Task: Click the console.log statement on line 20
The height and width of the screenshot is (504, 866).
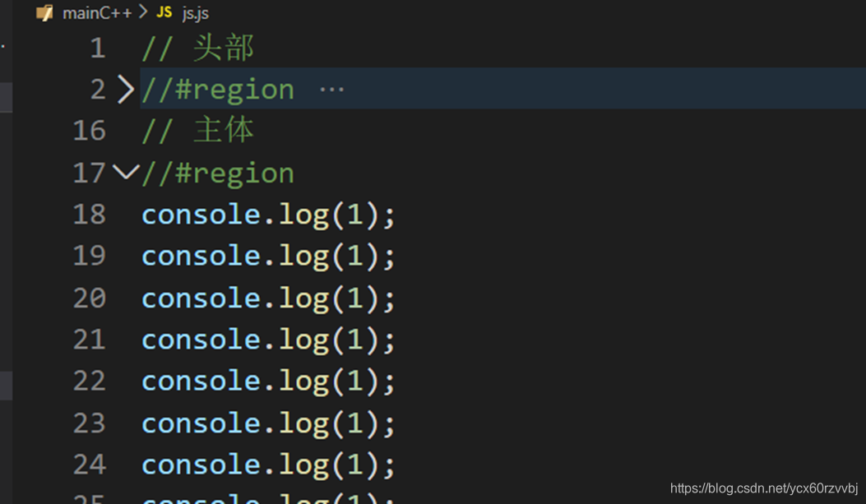Action: click(x=266, y=298)
